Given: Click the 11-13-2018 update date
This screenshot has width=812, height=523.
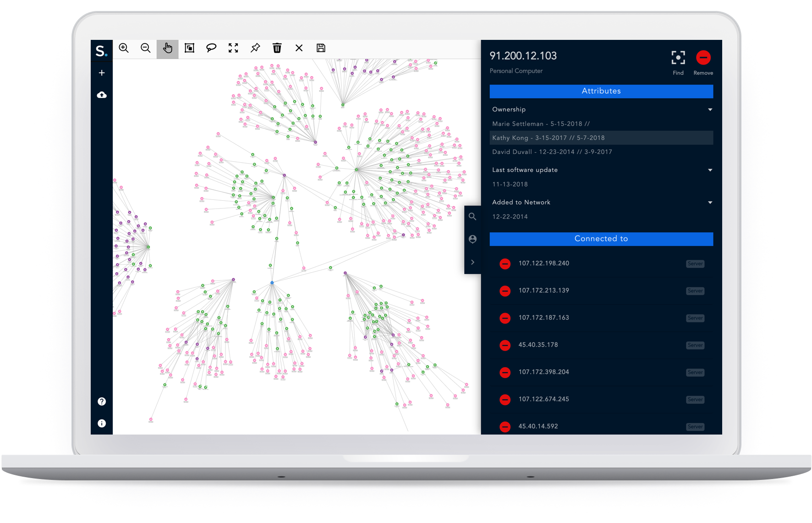Looking at the screenshot, I should (x=510, y=184).
